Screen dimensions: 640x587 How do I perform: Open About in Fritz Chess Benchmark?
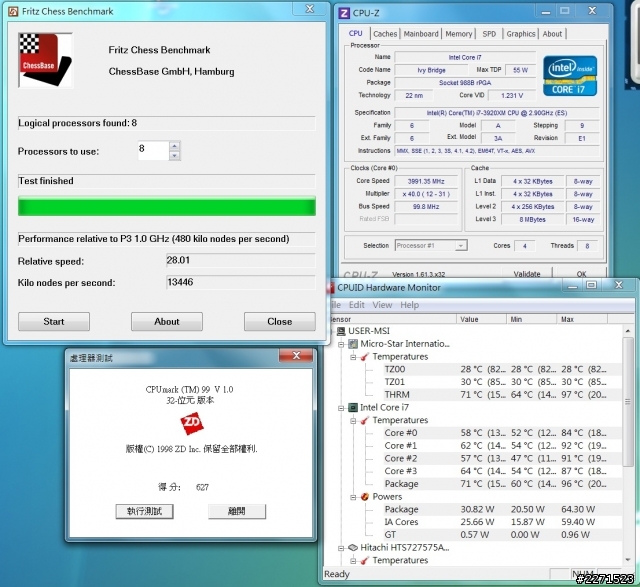pyautogui.click(x=167, y=322)
